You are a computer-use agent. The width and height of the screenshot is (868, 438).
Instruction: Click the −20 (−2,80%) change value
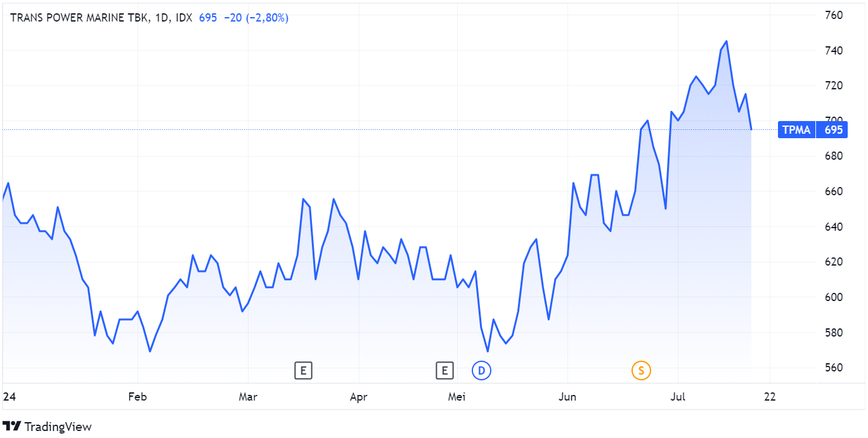[x=255, y=18]
